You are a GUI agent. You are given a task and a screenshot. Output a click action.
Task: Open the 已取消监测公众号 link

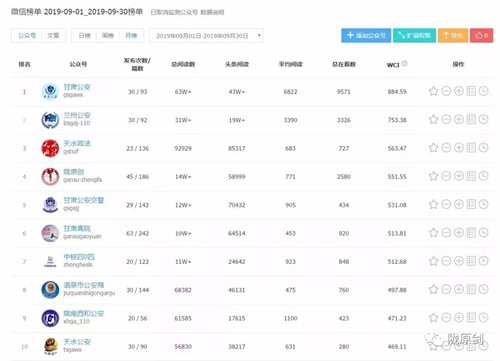click(174, 12)
